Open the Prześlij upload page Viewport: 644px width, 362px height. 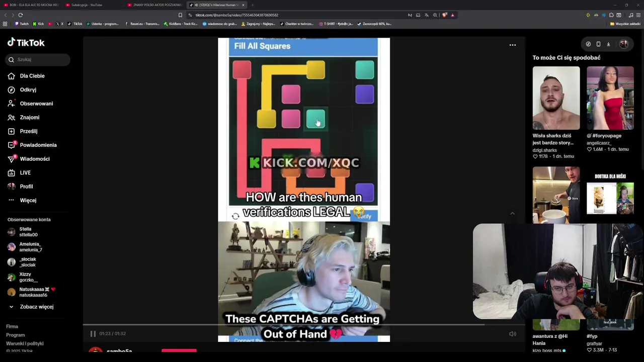pyautogui.click(x=23, y=131)
